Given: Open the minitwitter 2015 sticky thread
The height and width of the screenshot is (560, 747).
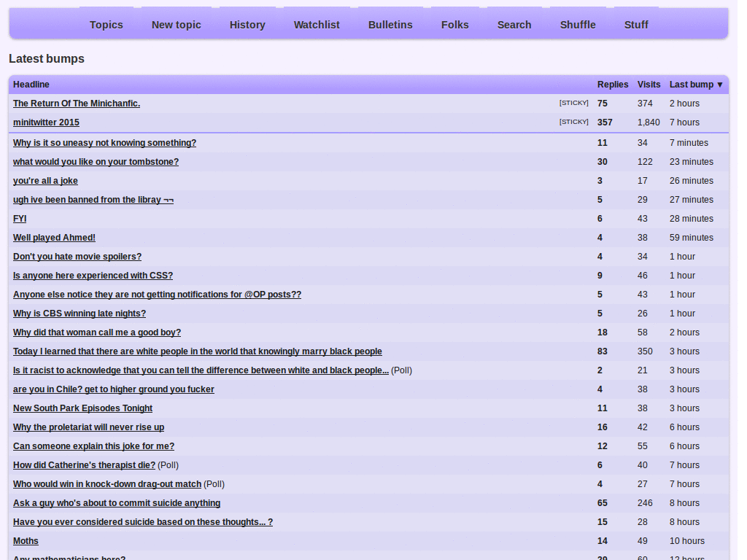Looking at the screenshot, I should click(46, 122).
